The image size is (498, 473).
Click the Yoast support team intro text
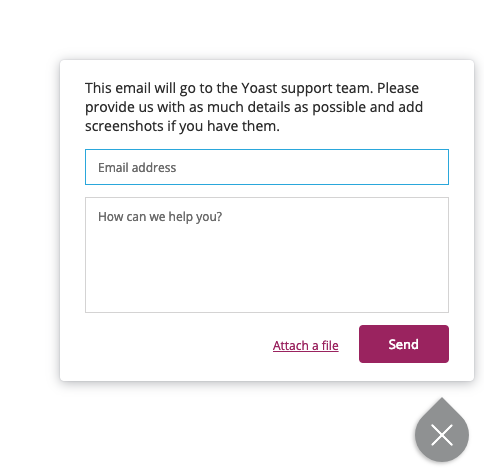pos(254,107)
